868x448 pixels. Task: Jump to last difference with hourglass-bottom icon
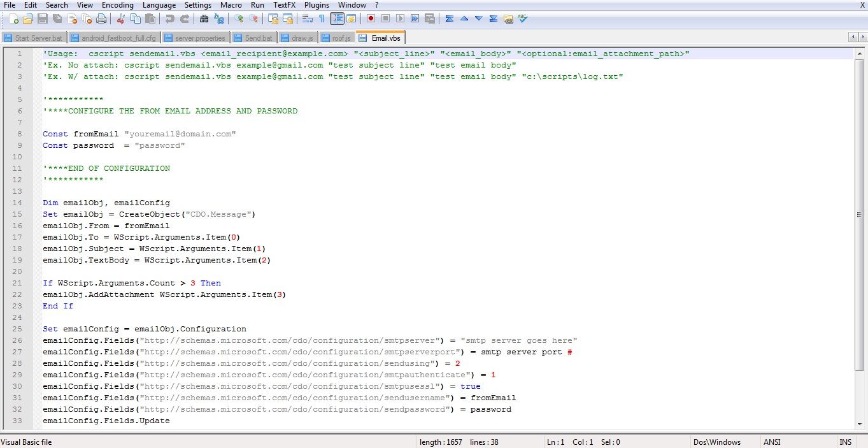coord(494,19)
